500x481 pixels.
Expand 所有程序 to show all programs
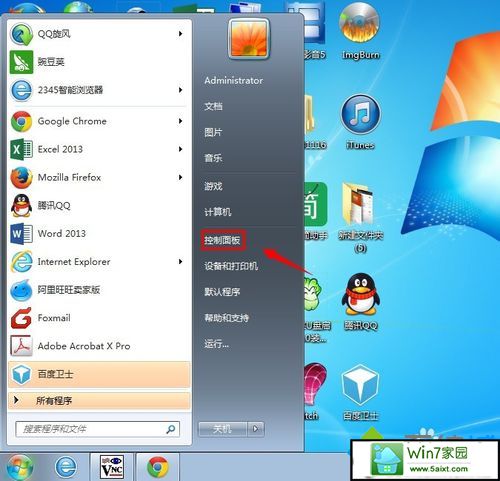tap(99, 401)
